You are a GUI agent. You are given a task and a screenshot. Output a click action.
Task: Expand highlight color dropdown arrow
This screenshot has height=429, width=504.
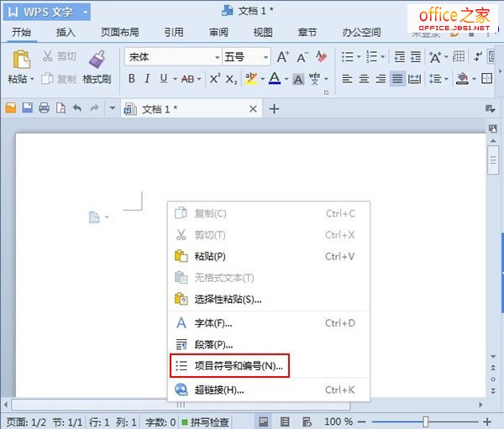click(263, 79)
